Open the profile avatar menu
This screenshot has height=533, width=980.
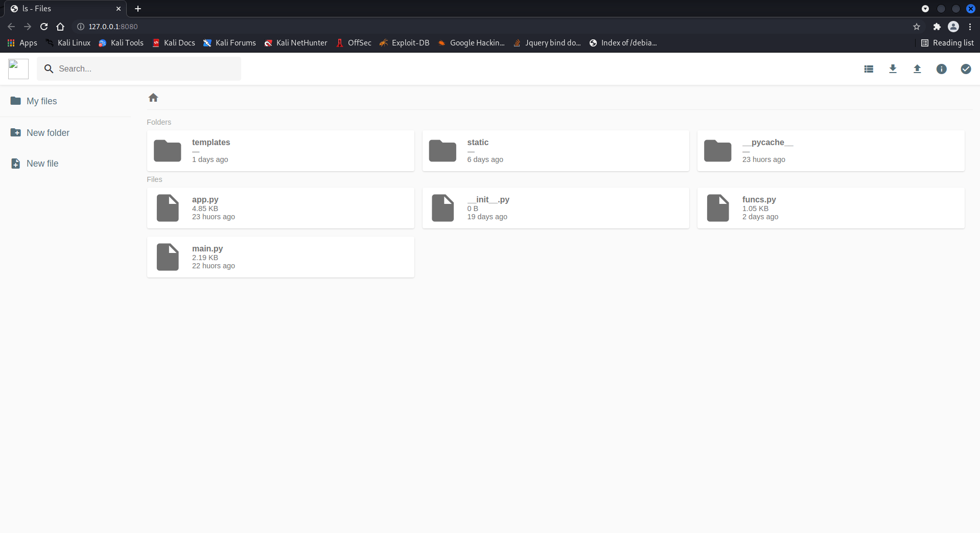pyautogui.click(x=953, y=27)
